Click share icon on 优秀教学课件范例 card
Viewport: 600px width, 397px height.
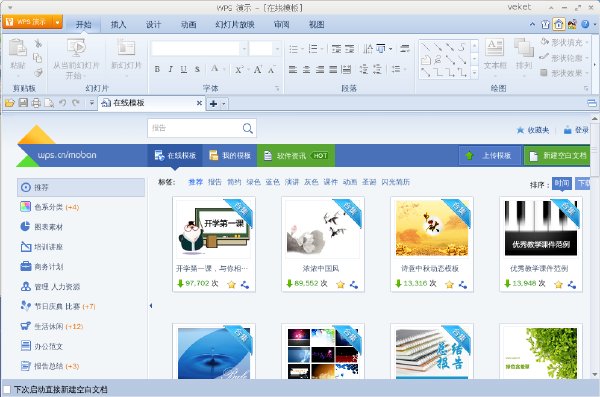[x=572, y=284]
